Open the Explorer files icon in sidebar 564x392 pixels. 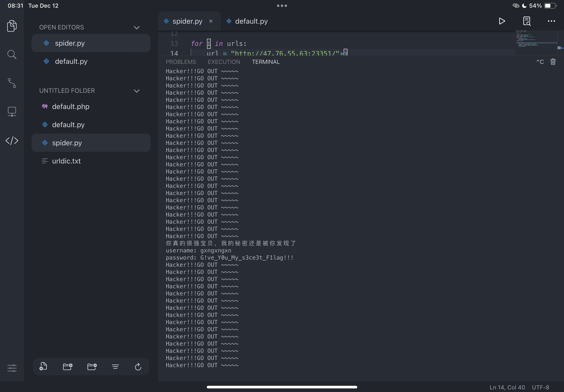tap(12, 26)
